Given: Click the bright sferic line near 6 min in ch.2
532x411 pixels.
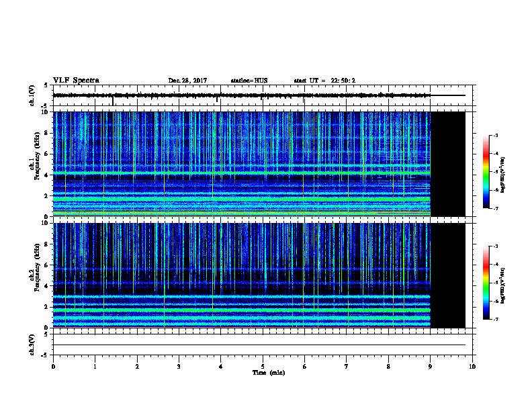Looking at the screenshot, I should 303,275.
